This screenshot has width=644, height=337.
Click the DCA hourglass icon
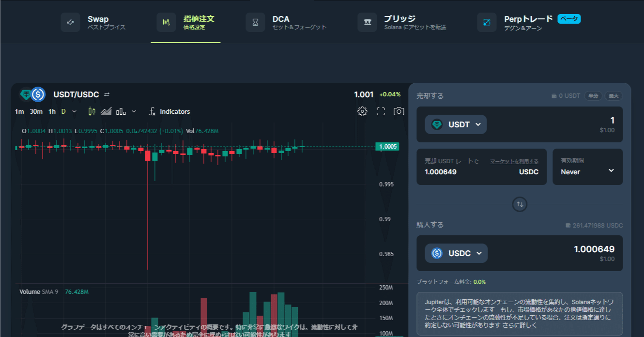(x=255, y=22)
